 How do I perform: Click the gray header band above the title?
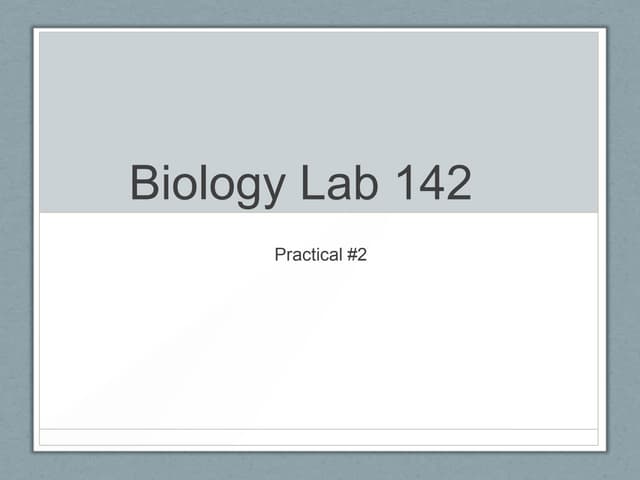318,90
